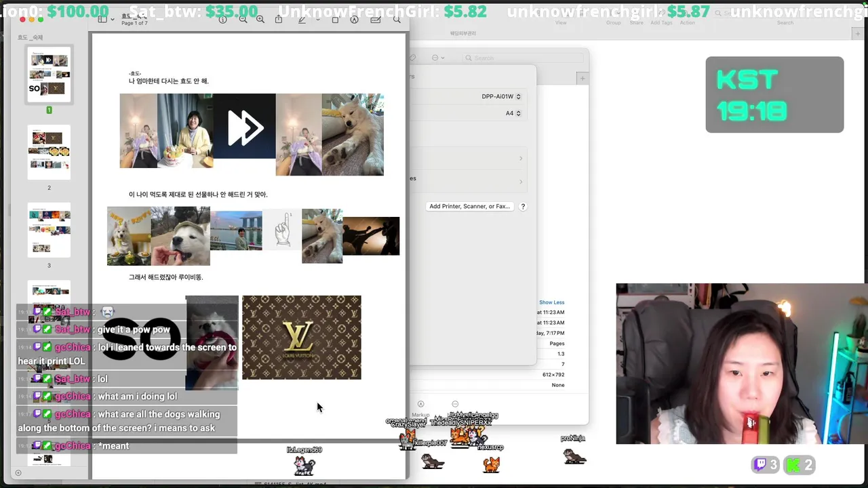Click the 'Page 1 of 7' title text
This screenshot has height=488, width=868.
pos(134,24)
